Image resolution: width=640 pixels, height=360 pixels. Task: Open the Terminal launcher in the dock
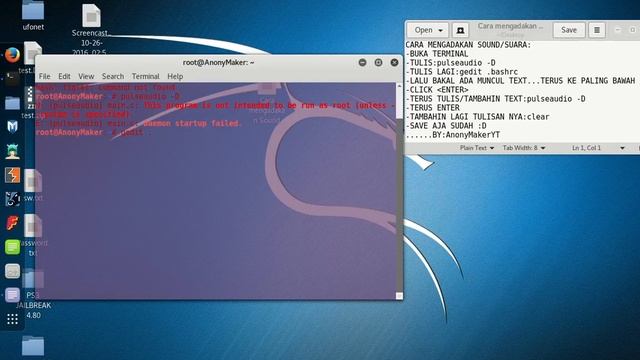pyautogui.click(x=12, y=78)
